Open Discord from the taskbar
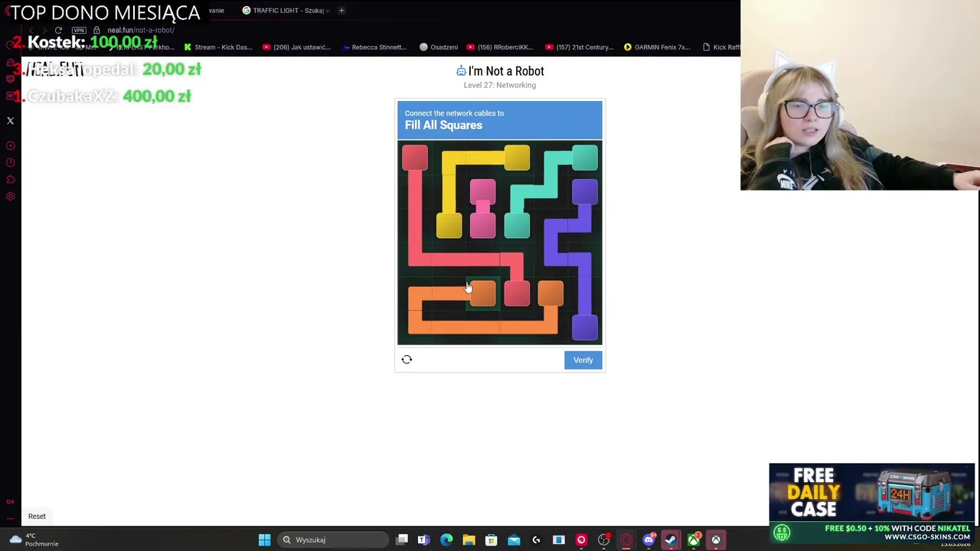Viewport: 980px width, 551px height. coord(648,540)
